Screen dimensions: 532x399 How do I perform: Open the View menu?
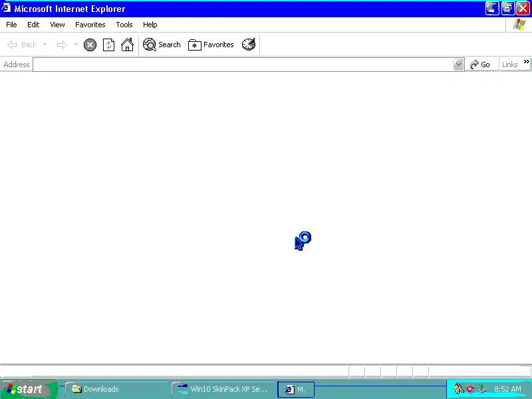point(57,25)
